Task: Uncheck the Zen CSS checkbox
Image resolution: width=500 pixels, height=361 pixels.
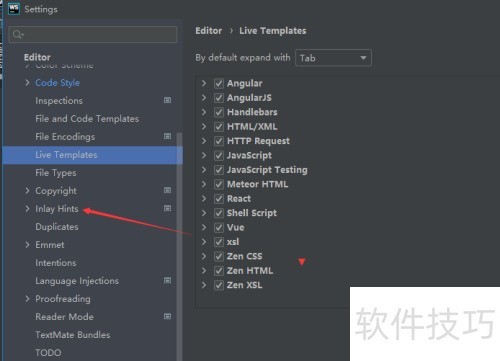Action: 219,256
